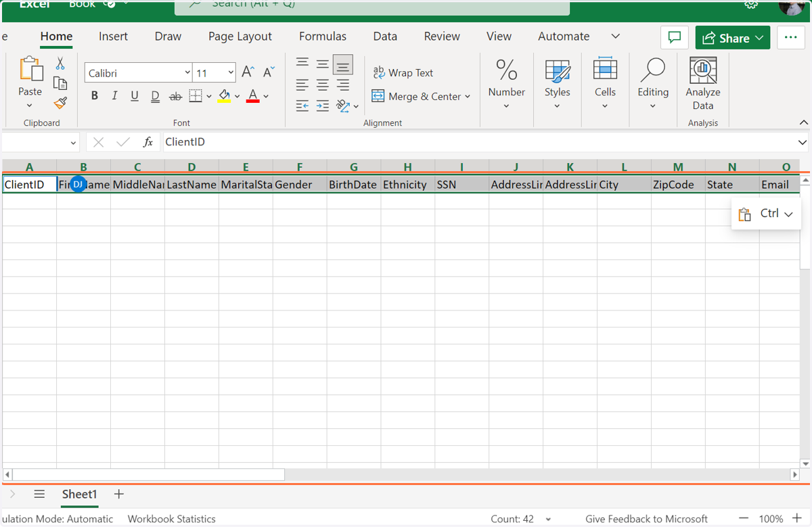The width and height of the screenshot is (812, 527).
Task: Align text left
Action: [302, 85]
